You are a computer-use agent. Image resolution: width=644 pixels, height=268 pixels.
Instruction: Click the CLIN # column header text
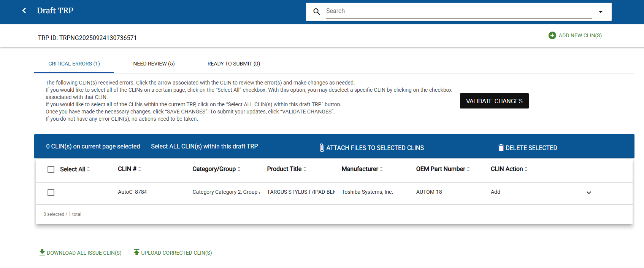point(127,169)
